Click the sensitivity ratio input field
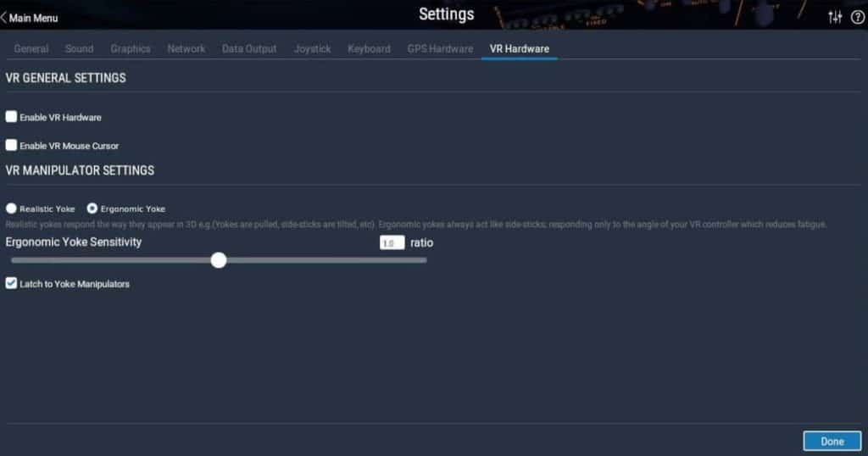 pos(392,242)
